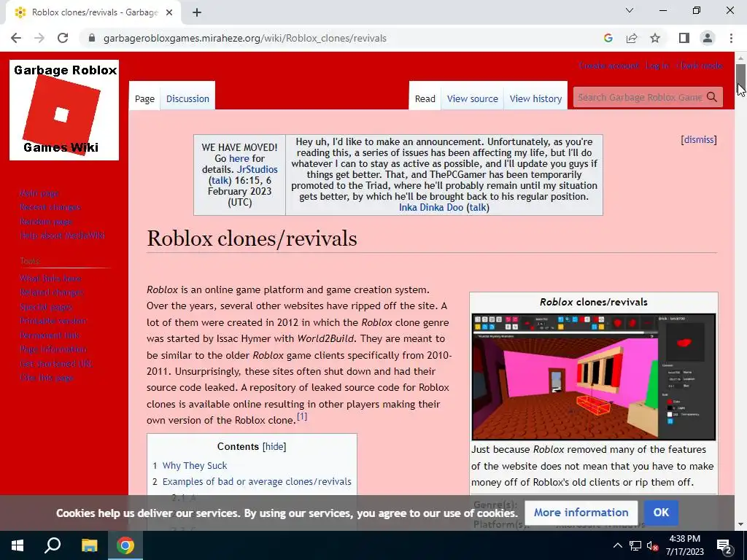The image size is (747, 560).
Task: Open network status tray icon
Action: [x=635, y=545]
